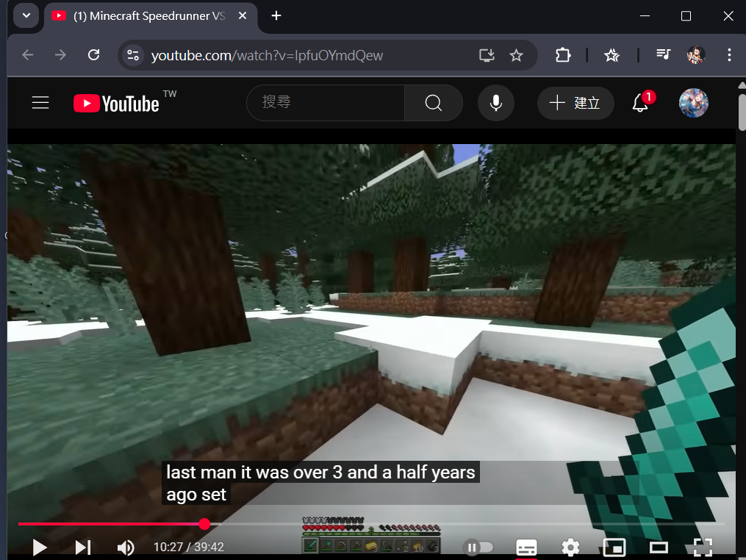
Task: Toggle the autoplay switch
Action: coord(478,548)
